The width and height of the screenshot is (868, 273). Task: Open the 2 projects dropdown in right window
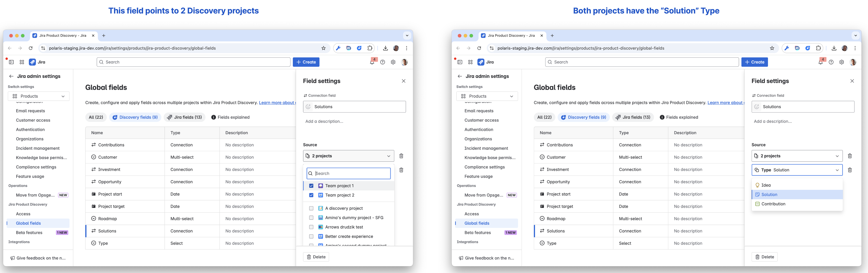tap(797, 156)
